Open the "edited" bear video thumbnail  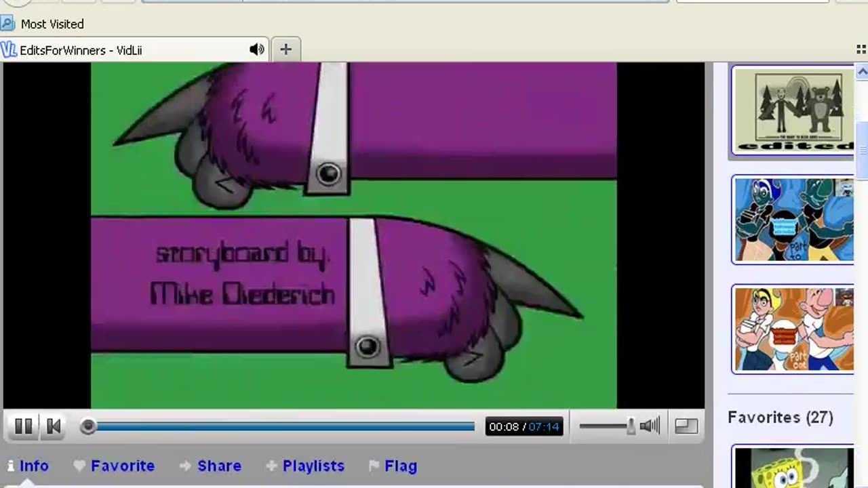coord(793,110)
